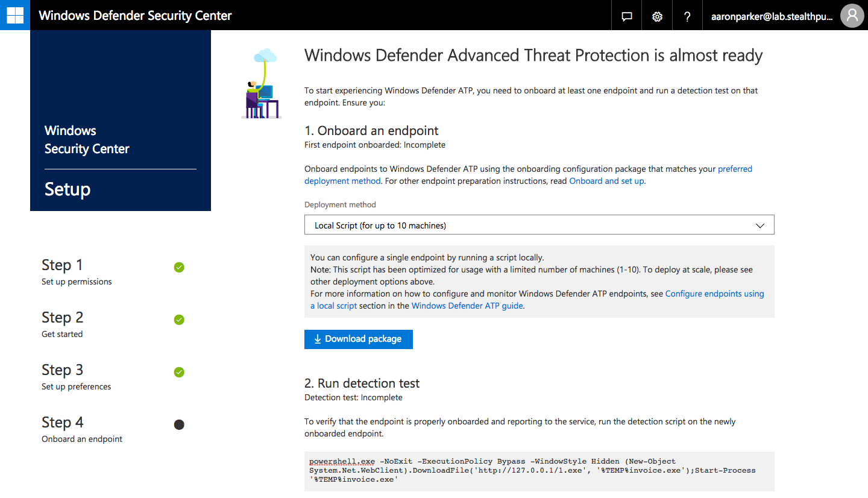Image resolution: width=868 pixels, height=498 pixels.
Task: Open the Windows Defender ATP guide link
Action: coord(467,306)
